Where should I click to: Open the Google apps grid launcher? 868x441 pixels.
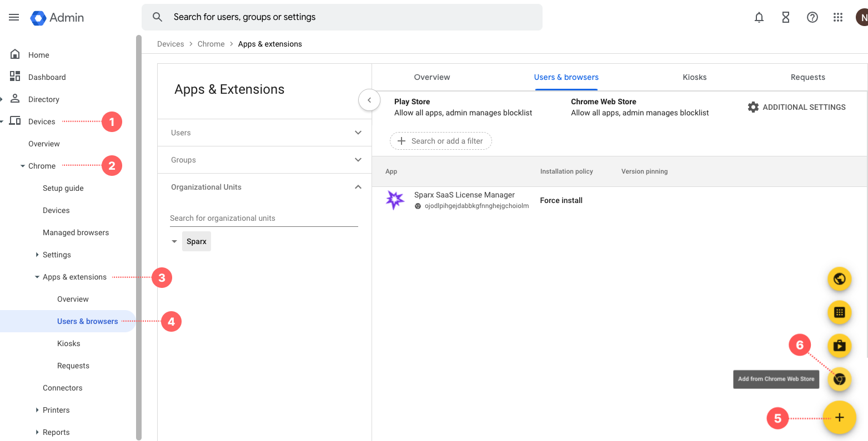838,17
